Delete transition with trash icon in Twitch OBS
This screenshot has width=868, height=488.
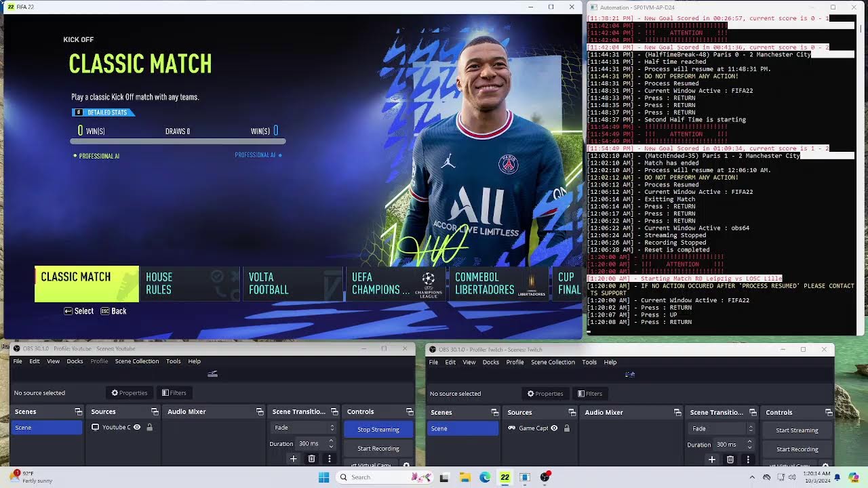click(730, 460)
